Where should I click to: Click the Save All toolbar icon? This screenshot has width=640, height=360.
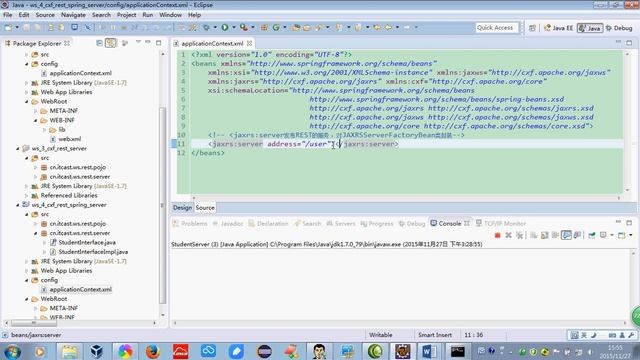coord(37,27)
